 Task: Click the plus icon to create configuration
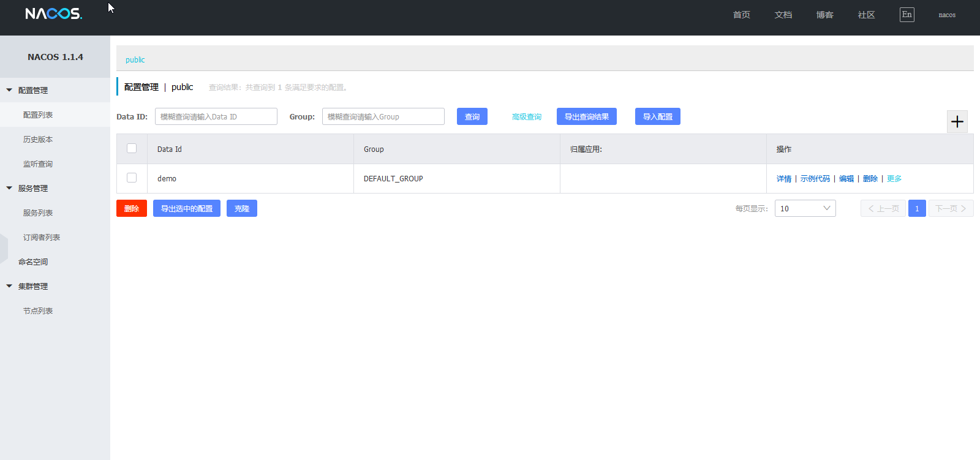pyautogui.click(x=957, y=121)
